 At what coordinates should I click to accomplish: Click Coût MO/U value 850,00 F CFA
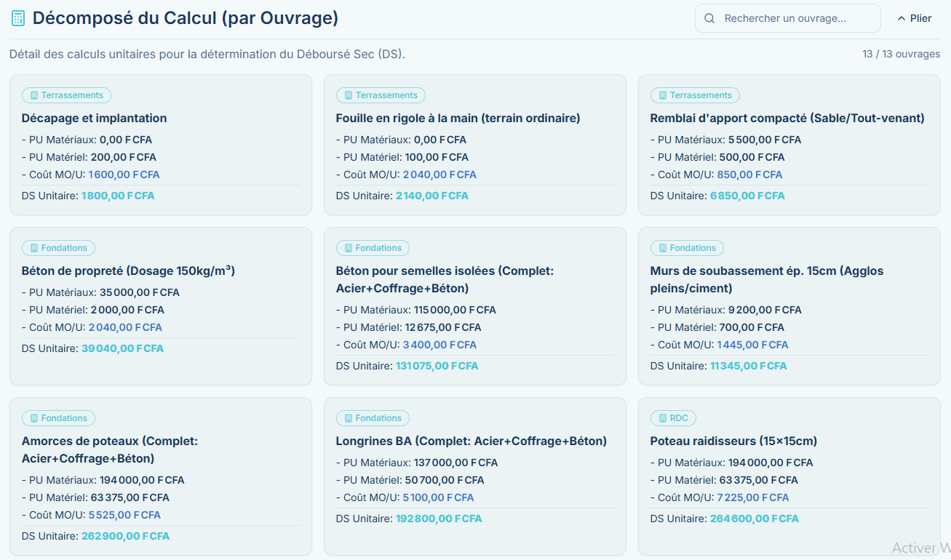pos(749,175)
